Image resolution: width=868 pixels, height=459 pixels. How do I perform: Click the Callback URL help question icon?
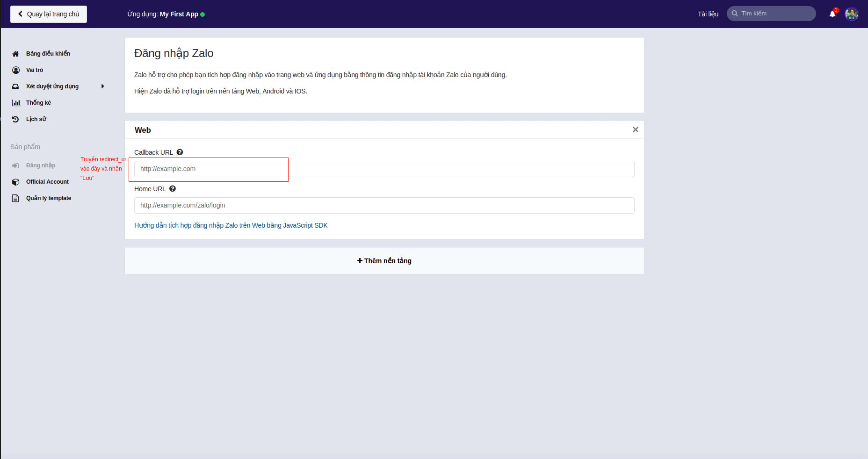(180, 152)
